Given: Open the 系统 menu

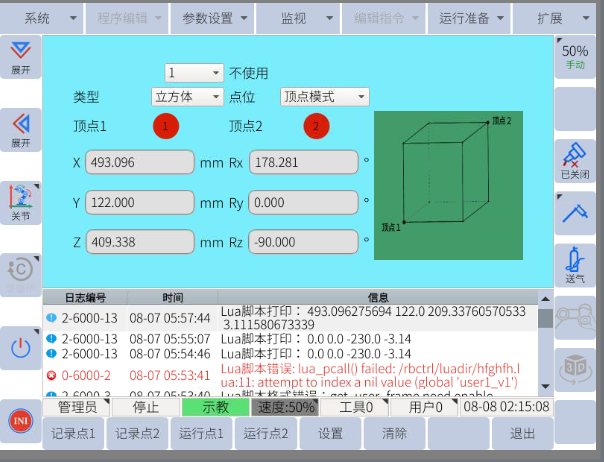Looking at the screenshot, I should (42, 18).
